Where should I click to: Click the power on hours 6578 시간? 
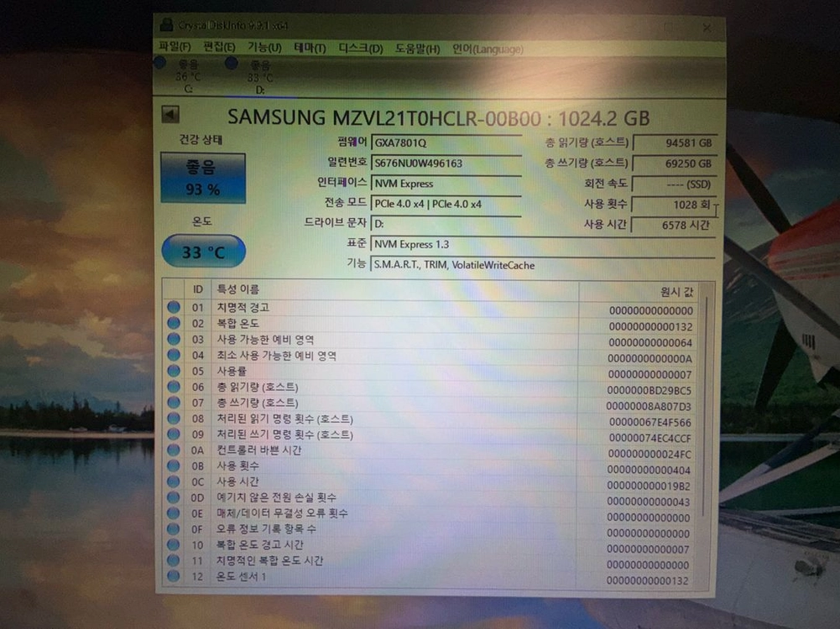point(675,226)
